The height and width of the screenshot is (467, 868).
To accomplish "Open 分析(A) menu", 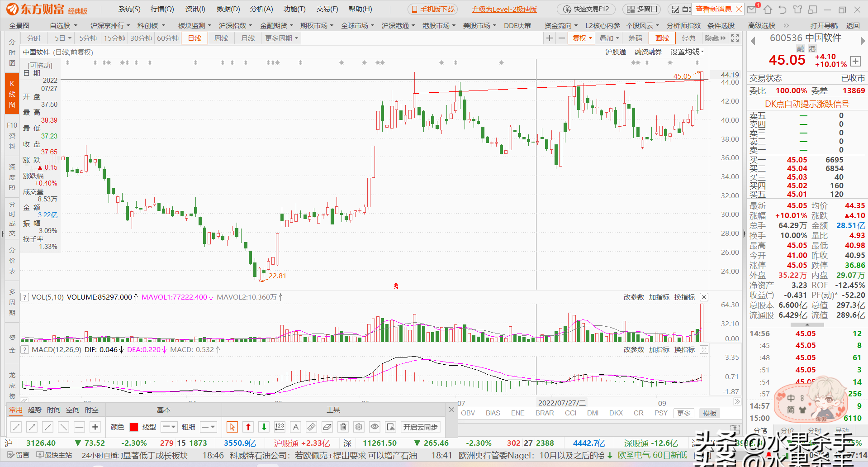I will (261, 9).
